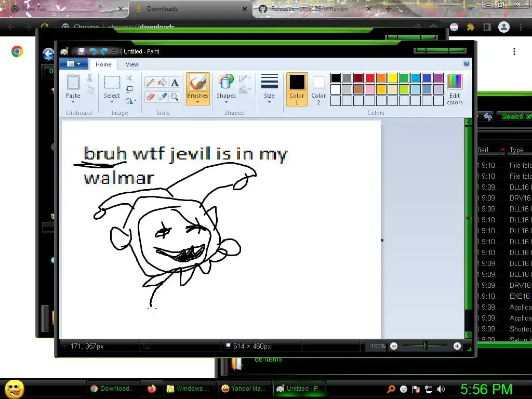Select the Fill with color bucket tool
The width and height of the screenshot is (532, 399).
(162, 82)
